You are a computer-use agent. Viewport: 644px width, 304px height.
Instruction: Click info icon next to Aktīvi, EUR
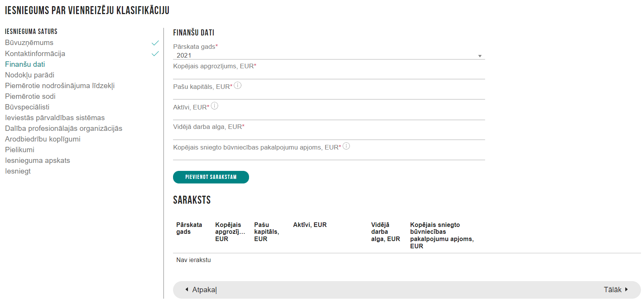point(215,106)
